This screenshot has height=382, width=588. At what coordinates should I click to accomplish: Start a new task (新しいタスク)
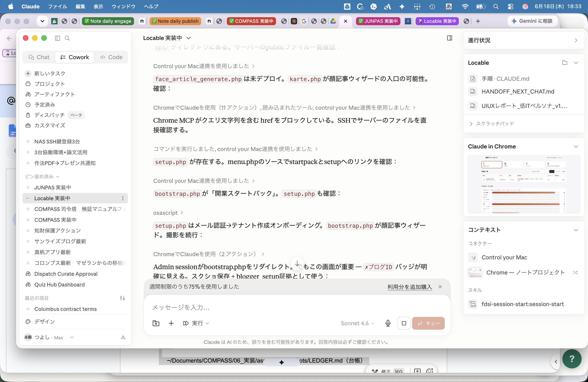75,73
